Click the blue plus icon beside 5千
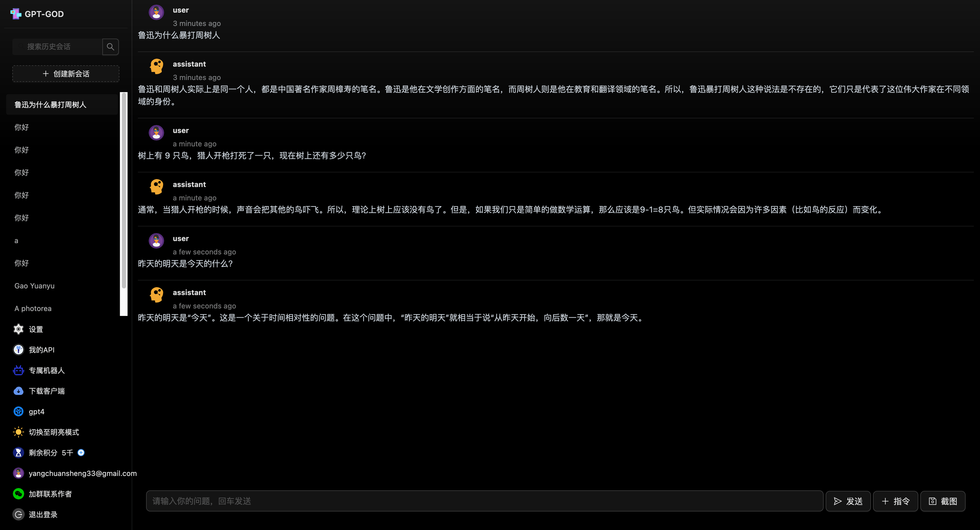Viewport: 980px width, 530px height. click(81, 452)
